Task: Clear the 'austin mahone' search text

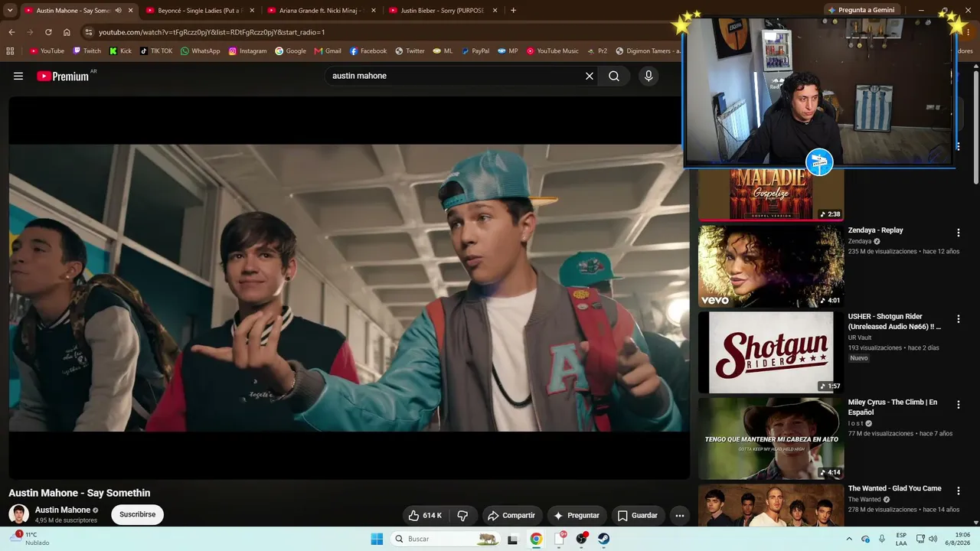Action: click(x=590, y=76)
